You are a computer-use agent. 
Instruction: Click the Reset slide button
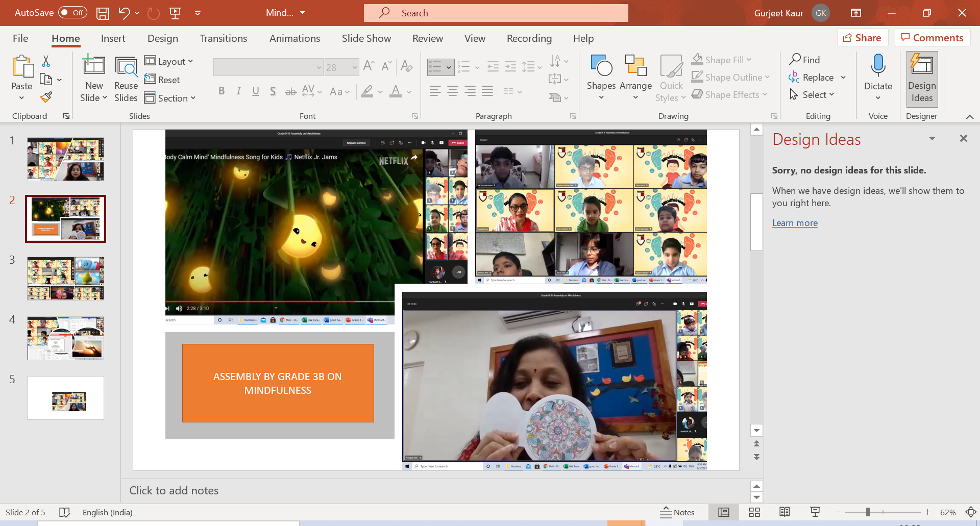[x=162, y=80]
